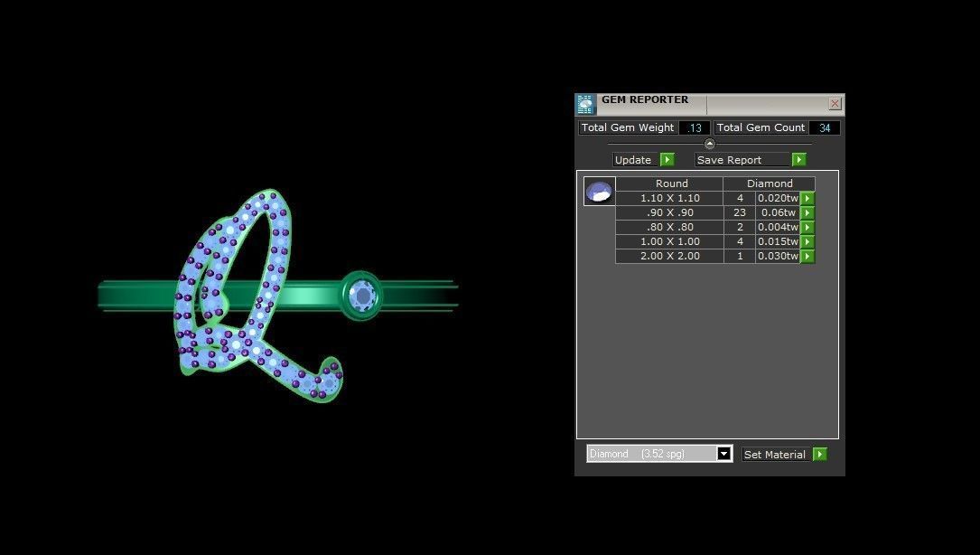The width and height of the screenshot is (980, 555).
Task: Select the 2.00 X 2.00 size cell
Action: tap(669, 256)
